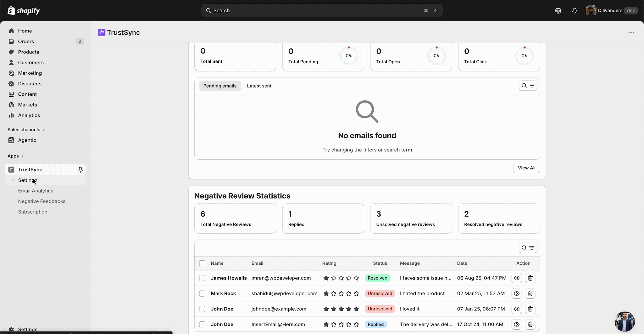Unpin TrustSync using the pin icon
The image size is (644, 334).
pos(80,170)
